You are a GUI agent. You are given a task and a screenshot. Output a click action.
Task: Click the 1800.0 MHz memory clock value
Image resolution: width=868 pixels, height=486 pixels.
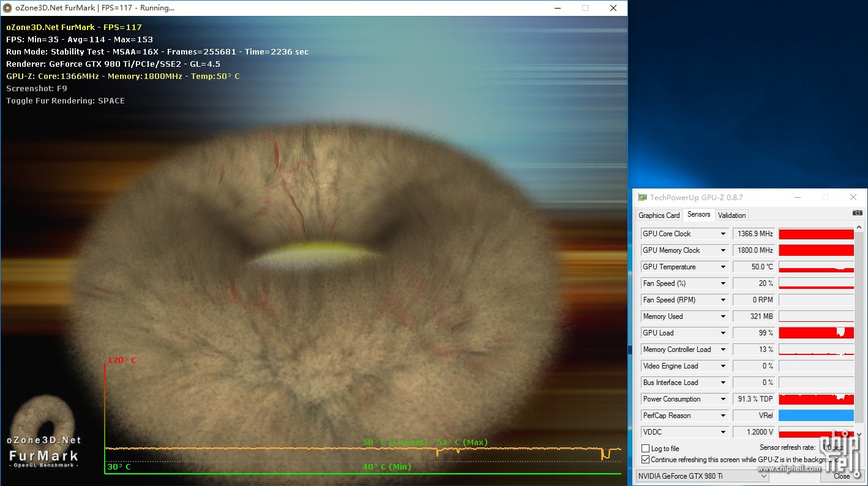click(754, 250)
